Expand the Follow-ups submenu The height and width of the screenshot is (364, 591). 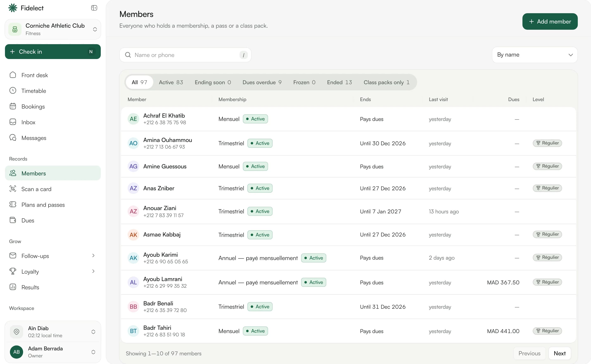pyautogui.click(x=93, y=256)
